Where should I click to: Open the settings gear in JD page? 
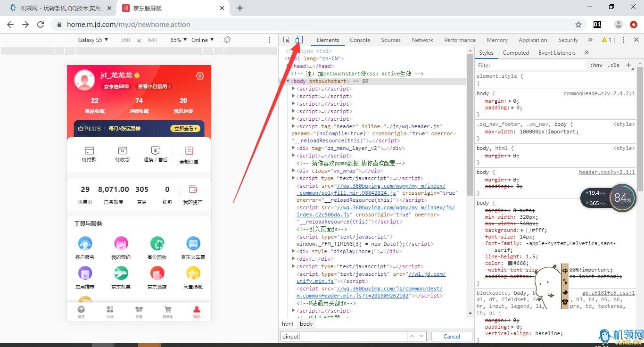click(200, 76)
